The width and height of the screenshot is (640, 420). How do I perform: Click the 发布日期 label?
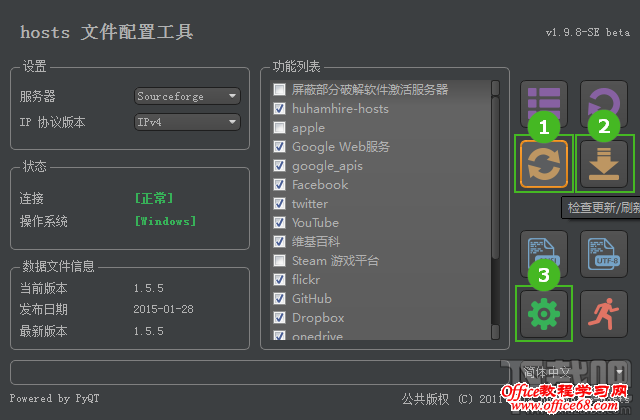click(43, 309)
